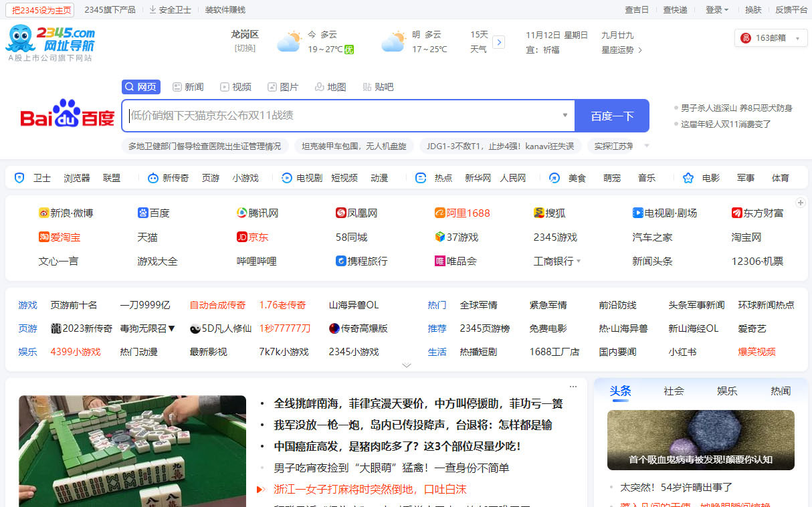Click the 电视剧 category icon

coord(286,178)
